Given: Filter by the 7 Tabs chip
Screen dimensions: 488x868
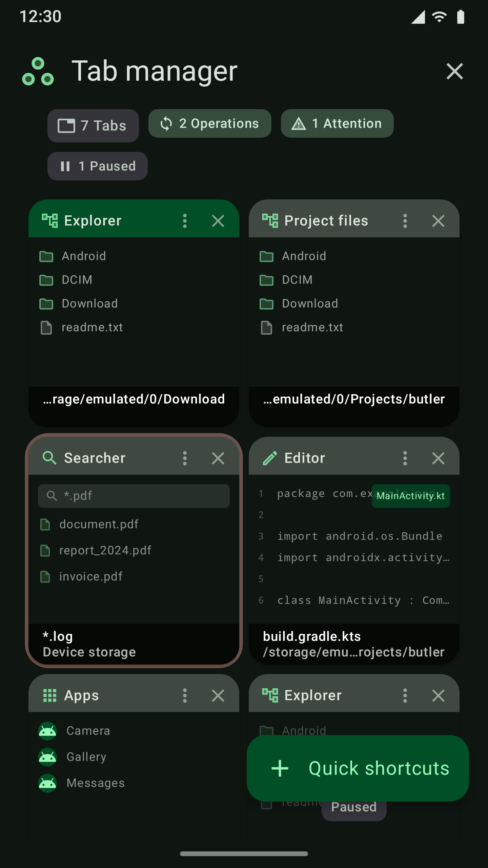Looking at the screenshot, I should (93, 125).
